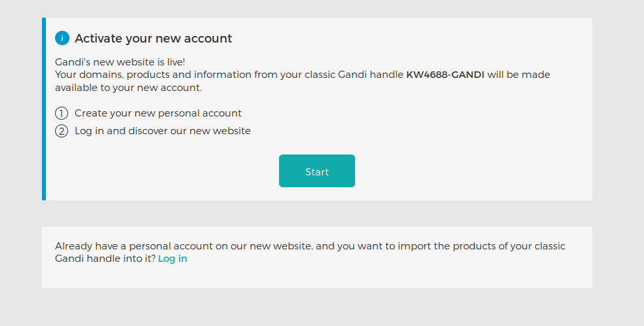The image size is (644, 326).
Task: Click the 'Already have a personal account' sentence
Action: click(183, 246)
